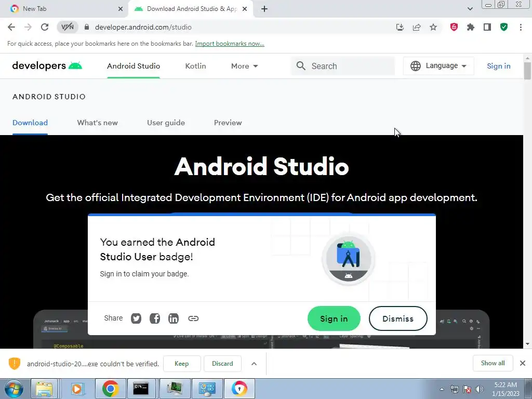
Task: Close the New Tab tab
Action: pyautogui.click(x=121, y=9)
